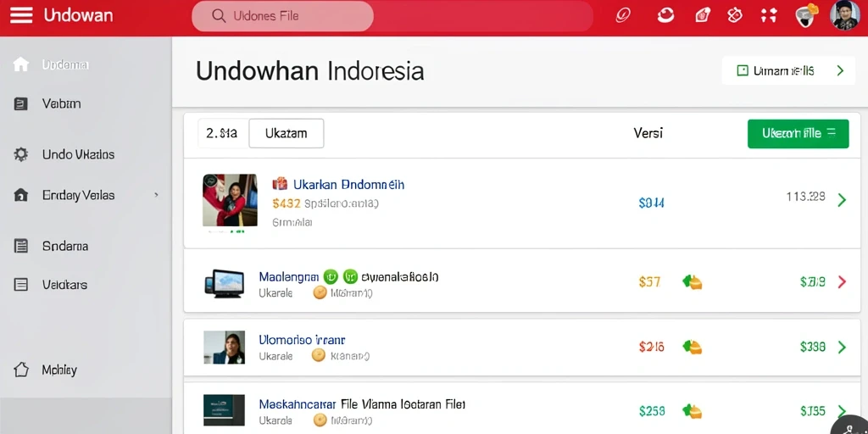This screenshot has width=868, height=434.
Task: Click the magnifier icon in search bar
Action: 219,16
